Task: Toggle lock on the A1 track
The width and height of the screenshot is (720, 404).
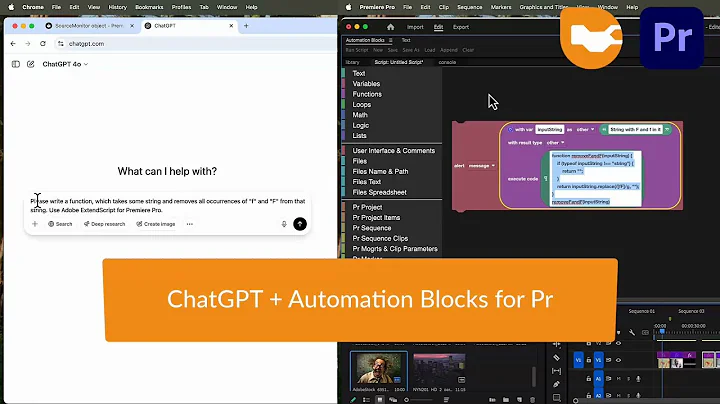Action: pos(589,379)
